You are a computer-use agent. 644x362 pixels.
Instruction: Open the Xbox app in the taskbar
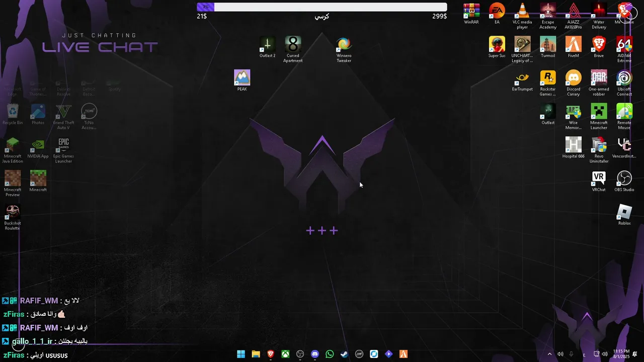pos(285,354)
